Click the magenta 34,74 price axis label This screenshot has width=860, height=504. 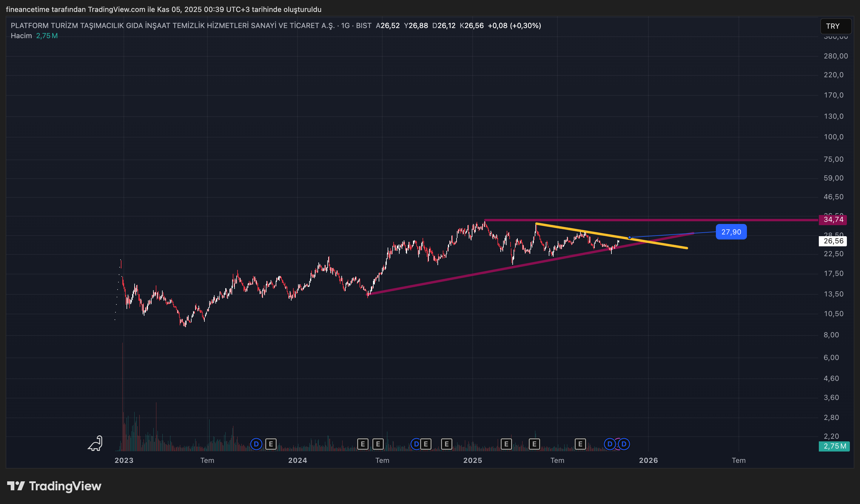[x=833, y=219]
